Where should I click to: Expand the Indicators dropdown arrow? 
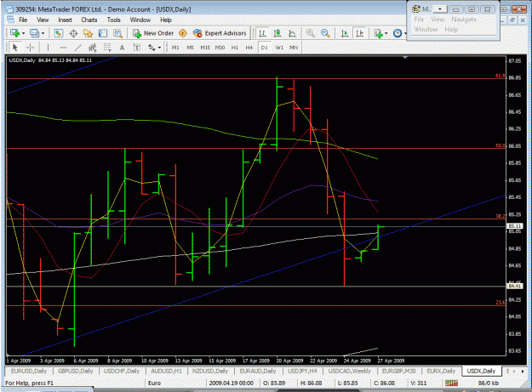pyautogui.click(x=386, y=33)
